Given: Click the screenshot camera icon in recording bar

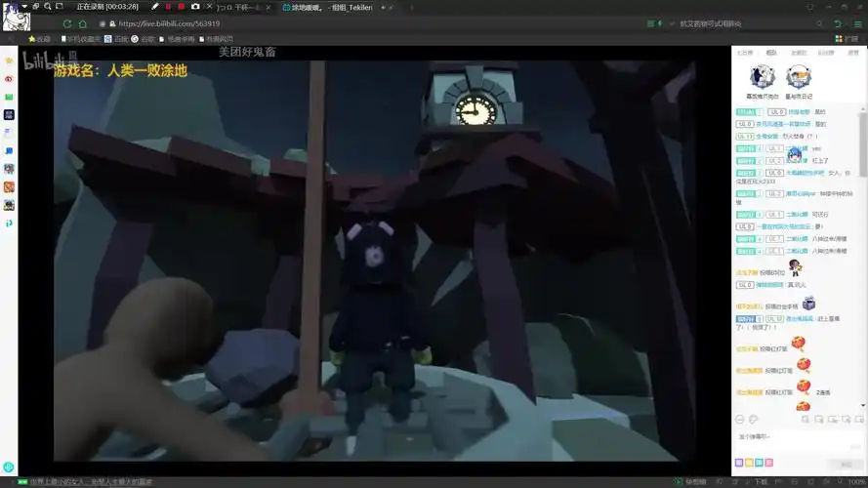Looking at the screenshot, I should point(195,7).
